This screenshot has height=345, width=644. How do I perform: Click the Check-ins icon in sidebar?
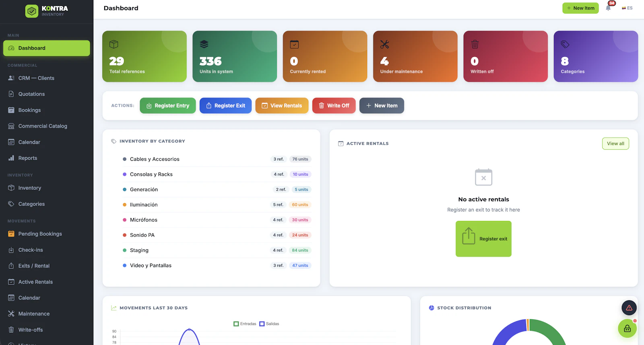tap(11, 250)
